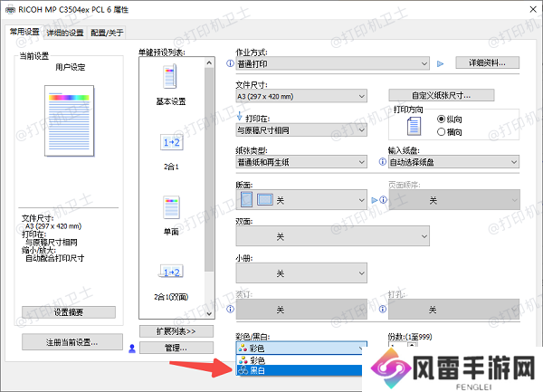Open the 版面 layout dropdown
This screenshot has height=392, width=543.
[x=301, y=200]
